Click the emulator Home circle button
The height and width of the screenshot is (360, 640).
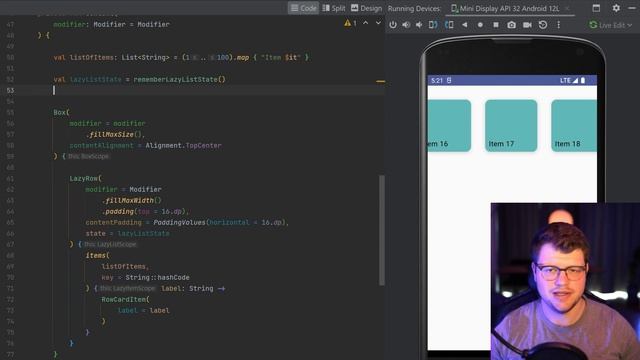pyautogui.click(x=480, y=25)
